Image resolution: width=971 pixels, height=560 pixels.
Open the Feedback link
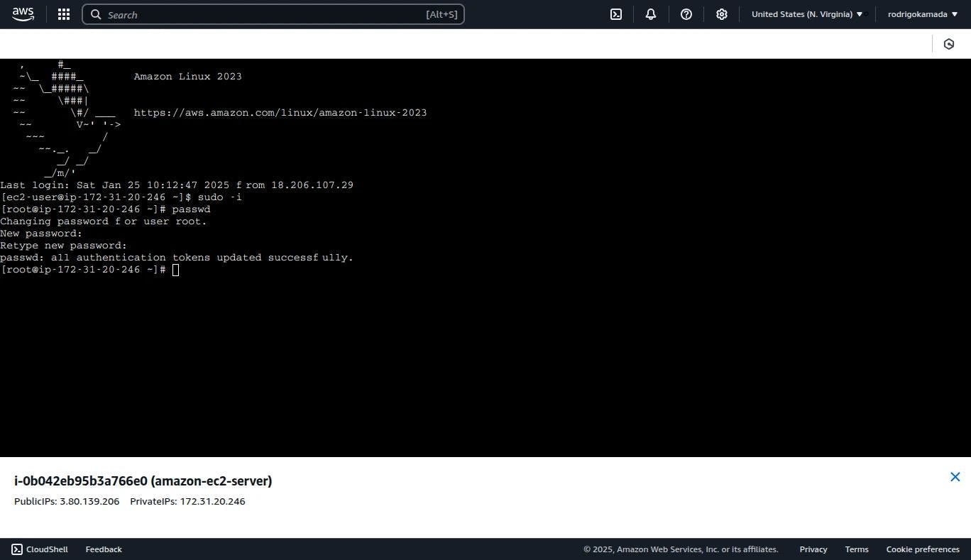[104, 549]
